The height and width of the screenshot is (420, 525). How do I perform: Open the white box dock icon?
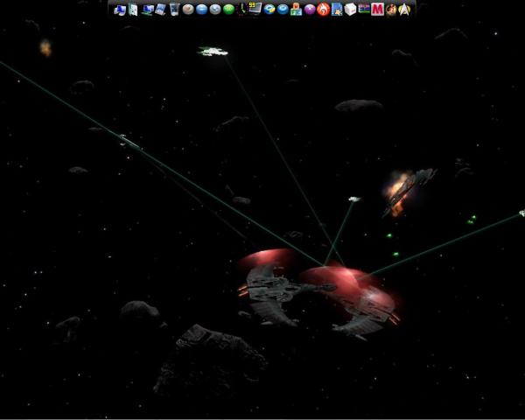click(x=349, y=10)
